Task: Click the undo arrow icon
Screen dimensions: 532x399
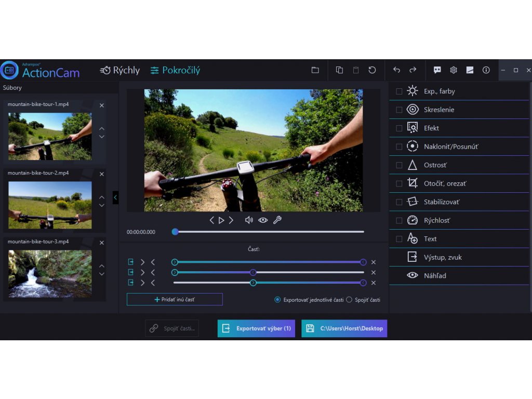Action: (396, 70)
